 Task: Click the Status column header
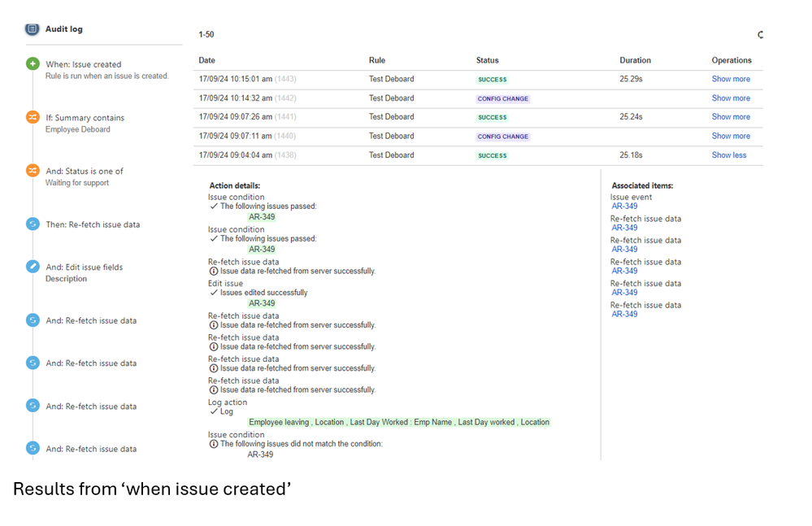pos(488,60)
